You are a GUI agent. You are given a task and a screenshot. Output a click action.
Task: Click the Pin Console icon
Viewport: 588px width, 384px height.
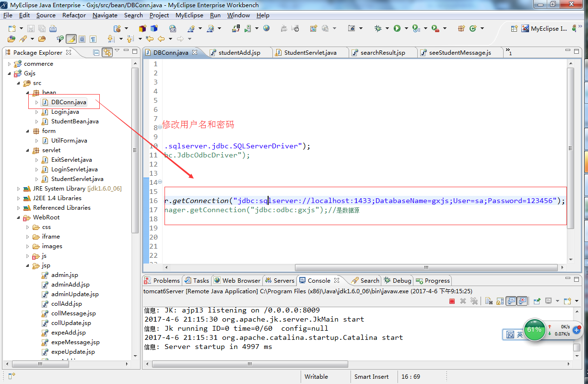click(x=537, y=301)
